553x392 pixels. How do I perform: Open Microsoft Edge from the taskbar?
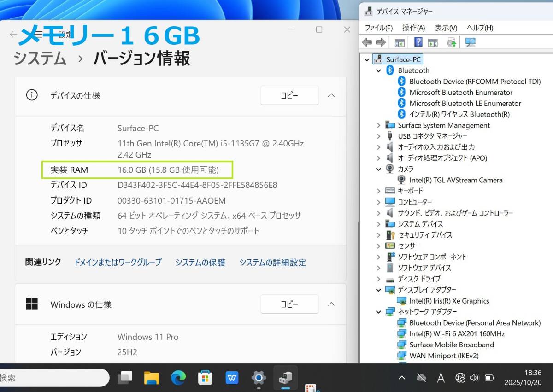178,378
